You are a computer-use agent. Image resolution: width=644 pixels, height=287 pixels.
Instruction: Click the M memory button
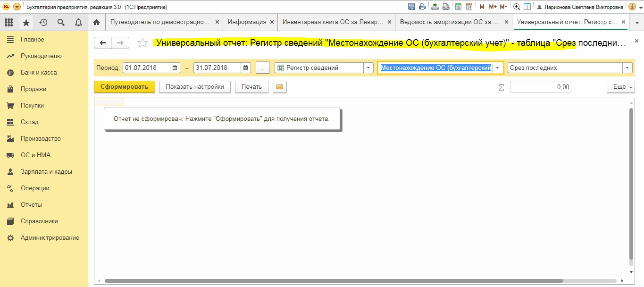click(x=482, y=7)
